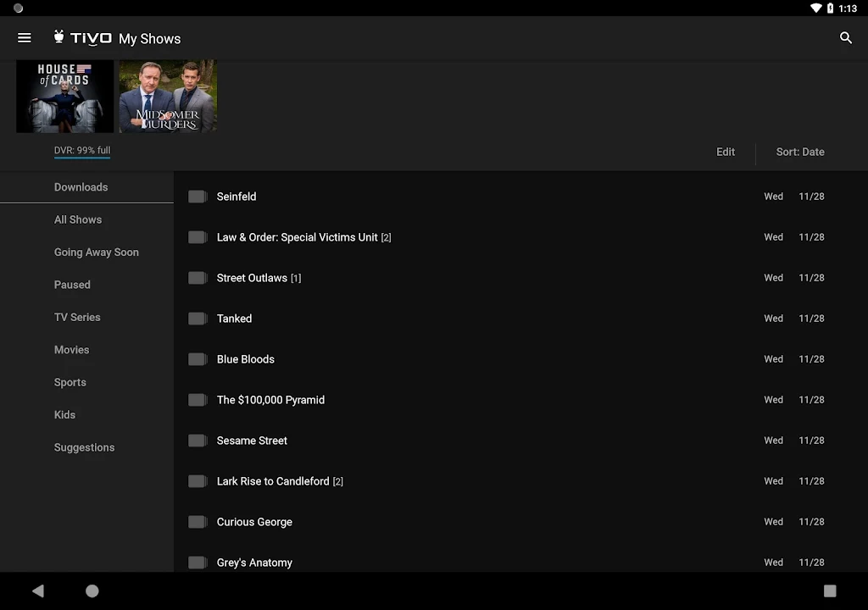Tap the DVR 99% full indicator
The height and width of the screenshot is (610, 868).
(82, 151)
